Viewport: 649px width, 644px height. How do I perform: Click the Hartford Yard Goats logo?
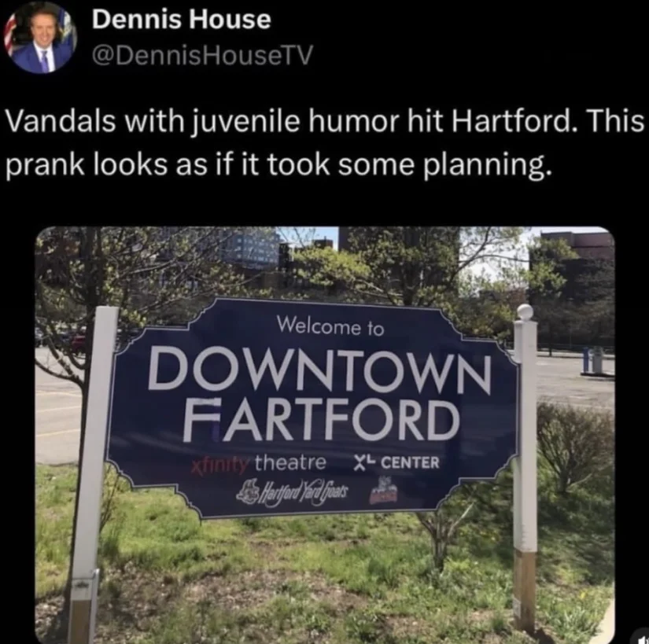[x=293, y=491]
